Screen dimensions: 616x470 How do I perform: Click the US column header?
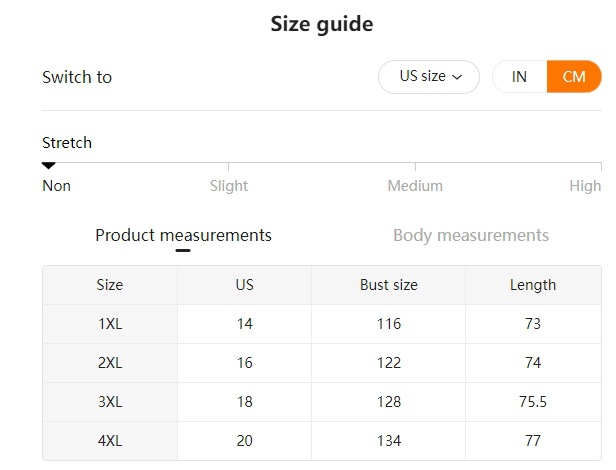(245, 285)
